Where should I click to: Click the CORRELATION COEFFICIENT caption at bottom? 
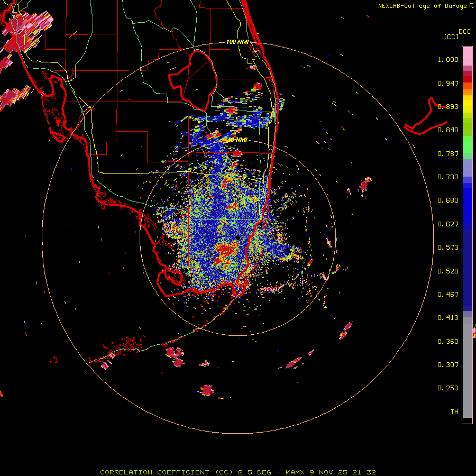238,472
